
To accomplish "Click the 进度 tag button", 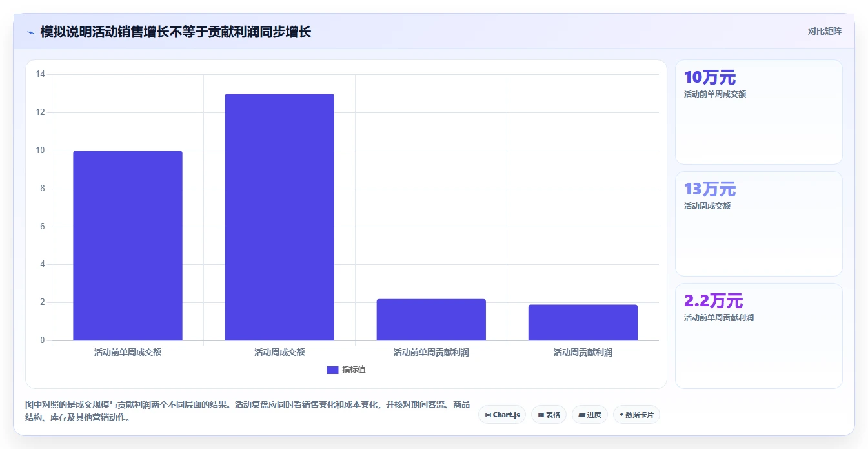I will 590,415.
